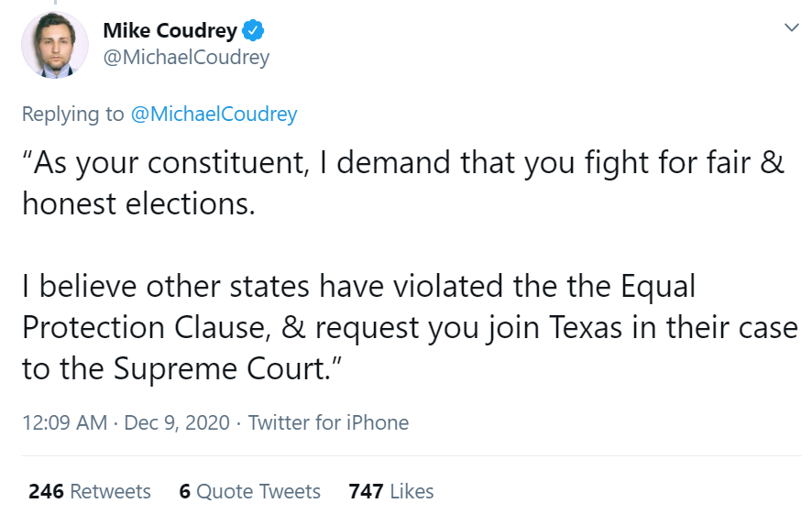Expand the tweet options chevron menu

791,28
